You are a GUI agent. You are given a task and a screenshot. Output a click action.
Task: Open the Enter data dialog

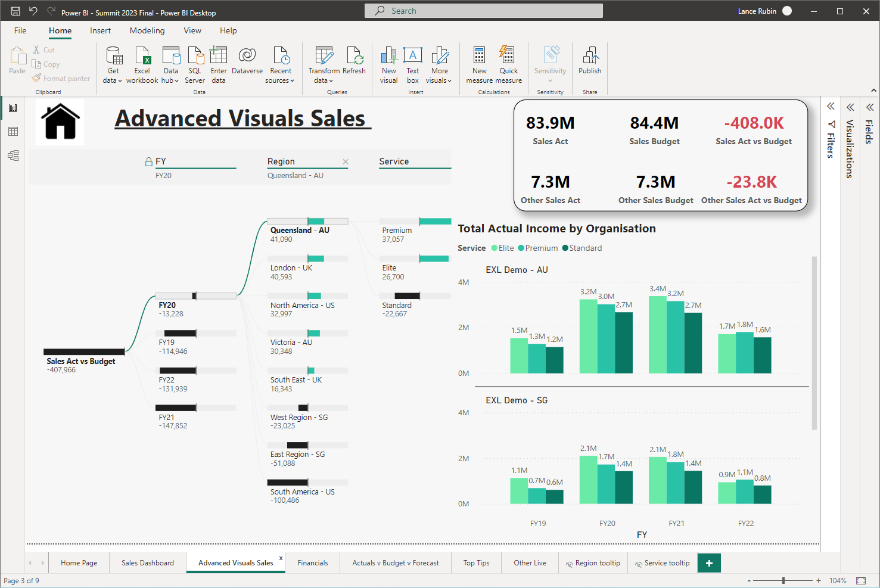pyautogui.click(x=219, y=65)
